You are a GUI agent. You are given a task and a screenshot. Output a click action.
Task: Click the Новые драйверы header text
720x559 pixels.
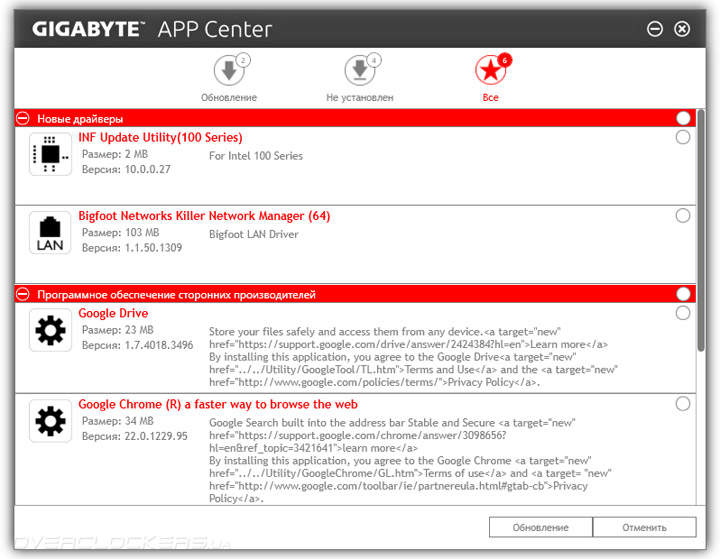(80, 119)
